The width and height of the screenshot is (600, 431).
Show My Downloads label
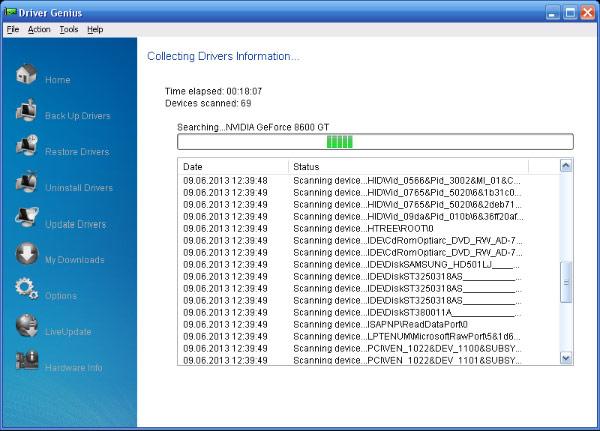[x=75, y=260]
